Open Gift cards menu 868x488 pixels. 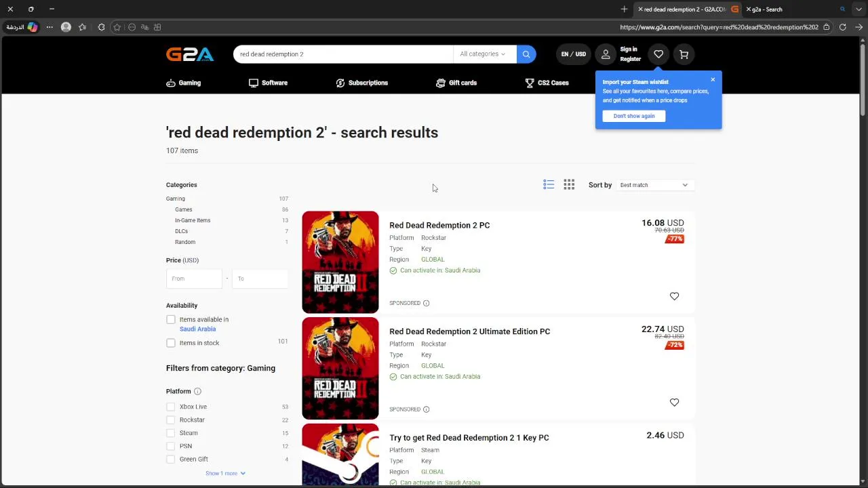[456, 83]
